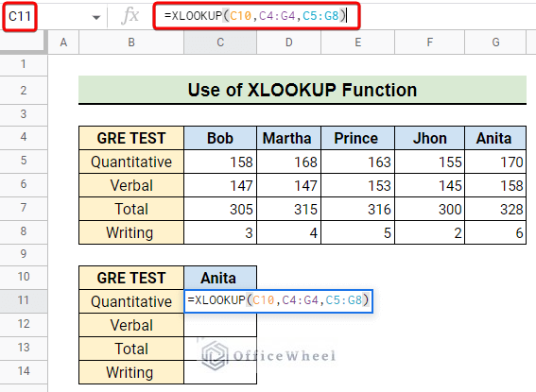This screenshot has height=392, width=536.
Task: Select column F header
Action: click(430, 43)
